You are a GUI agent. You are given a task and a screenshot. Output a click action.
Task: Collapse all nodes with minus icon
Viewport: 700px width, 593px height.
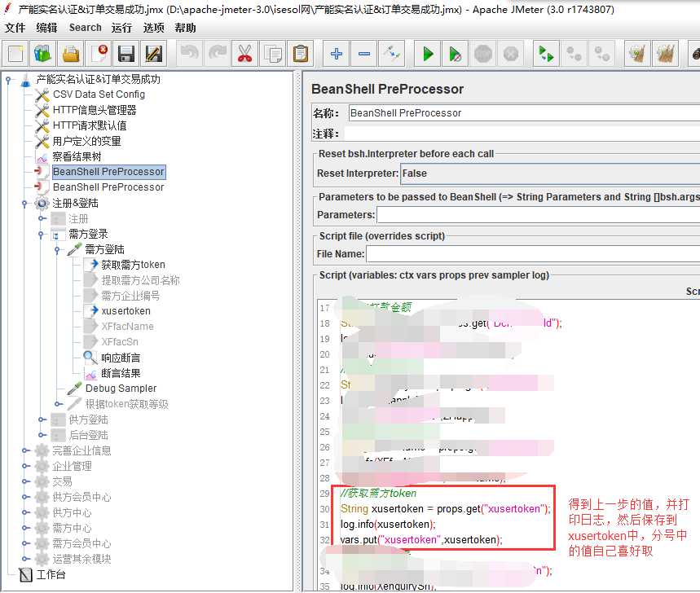tap(363, 54)
